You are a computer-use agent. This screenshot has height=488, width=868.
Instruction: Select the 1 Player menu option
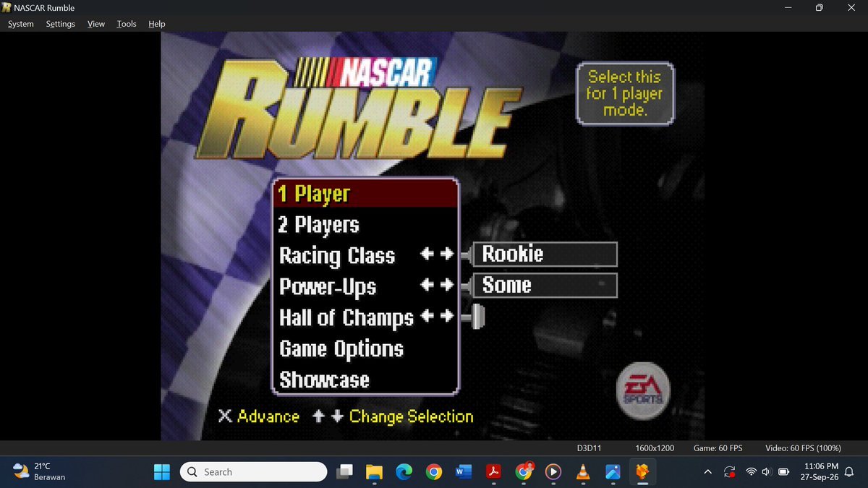tap(366, 194)
